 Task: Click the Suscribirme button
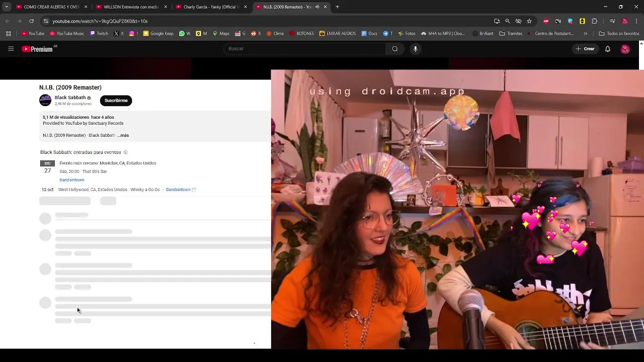[x=116, y=101]
